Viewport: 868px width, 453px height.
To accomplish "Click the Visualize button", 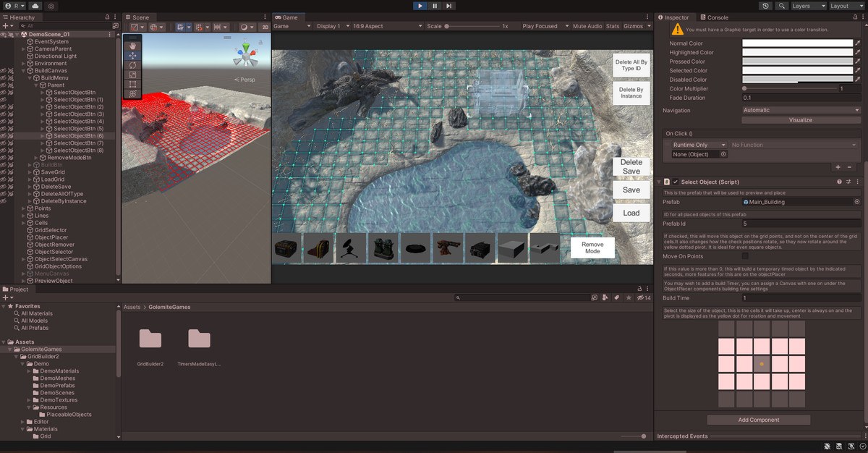I will [x=800, y=120].
